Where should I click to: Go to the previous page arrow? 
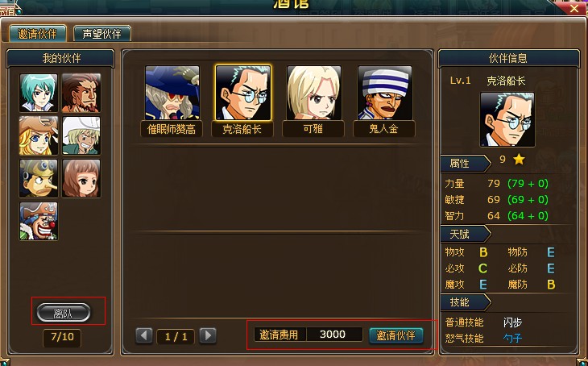144,335
